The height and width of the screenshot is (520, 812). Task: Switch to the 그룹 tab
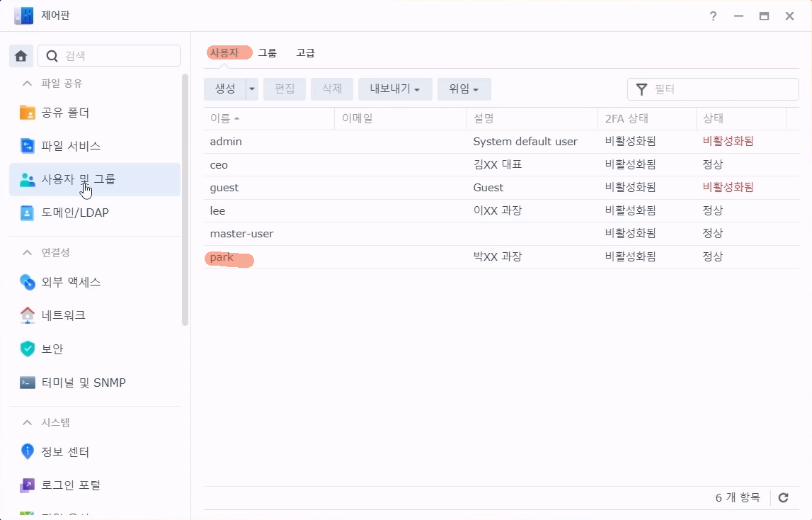[267, 53]
